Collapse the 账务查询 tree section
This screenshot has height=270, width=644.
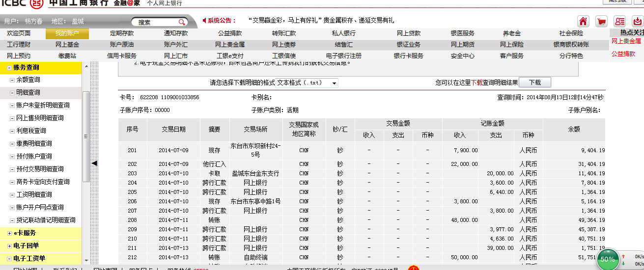click(x=9, y=68)
